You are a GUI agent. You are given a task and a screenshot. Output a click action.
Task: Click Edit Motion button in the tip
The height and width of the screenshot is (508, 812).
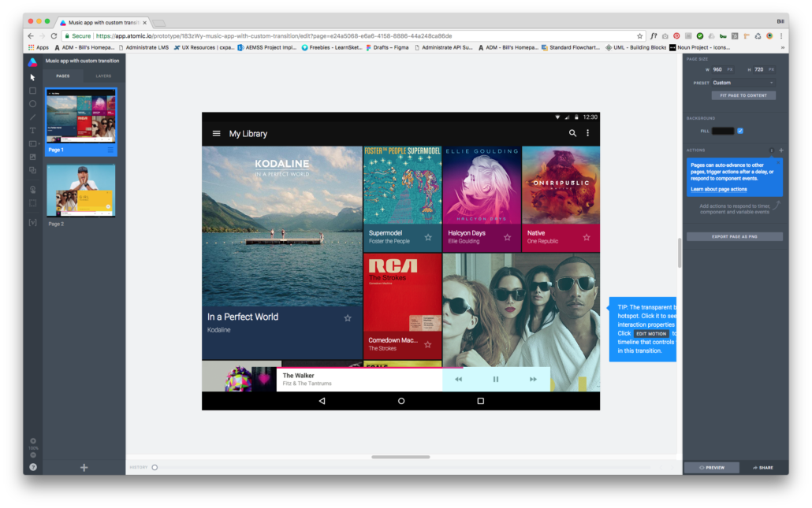coord(651,334)
